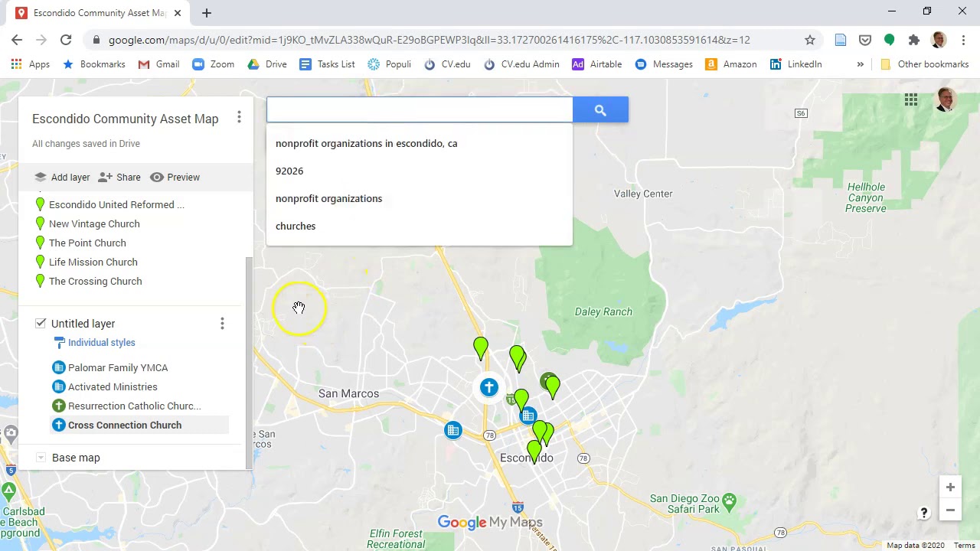This screenshot has width=980, height=551.
Task: Open Untitled layer options menu
Action: 222,324
